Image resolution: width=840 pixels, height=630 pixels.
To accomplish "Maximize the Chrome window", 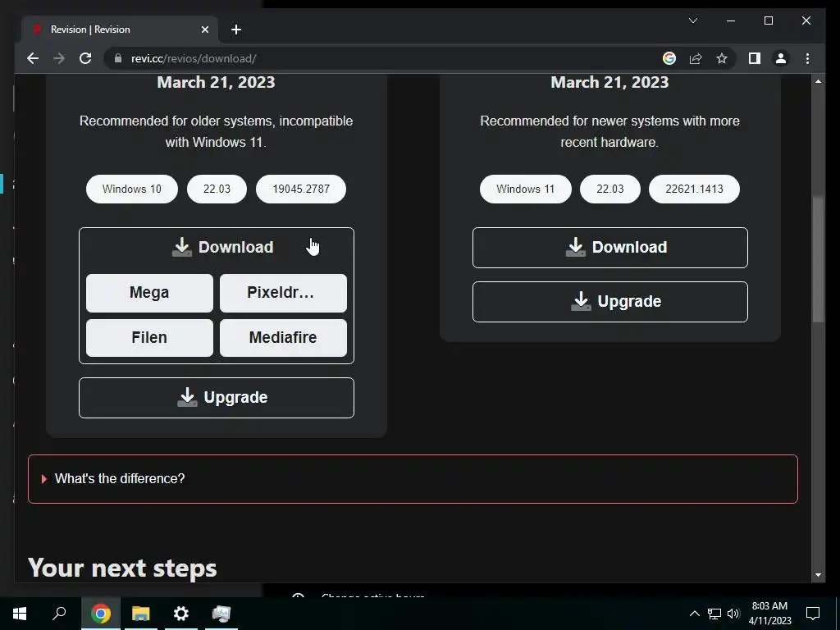I will [x=768, y=21].
